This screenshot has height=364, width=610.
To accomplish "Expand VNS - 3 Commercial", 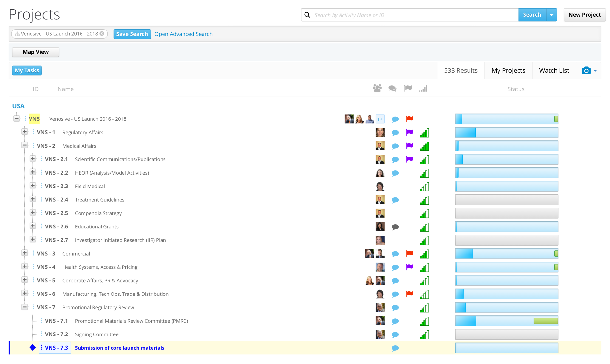I will [25, 253].
